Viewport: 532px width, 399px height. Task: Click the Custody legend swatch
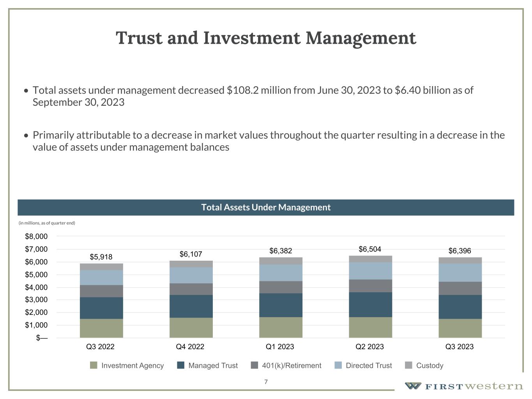pos(408,365)
